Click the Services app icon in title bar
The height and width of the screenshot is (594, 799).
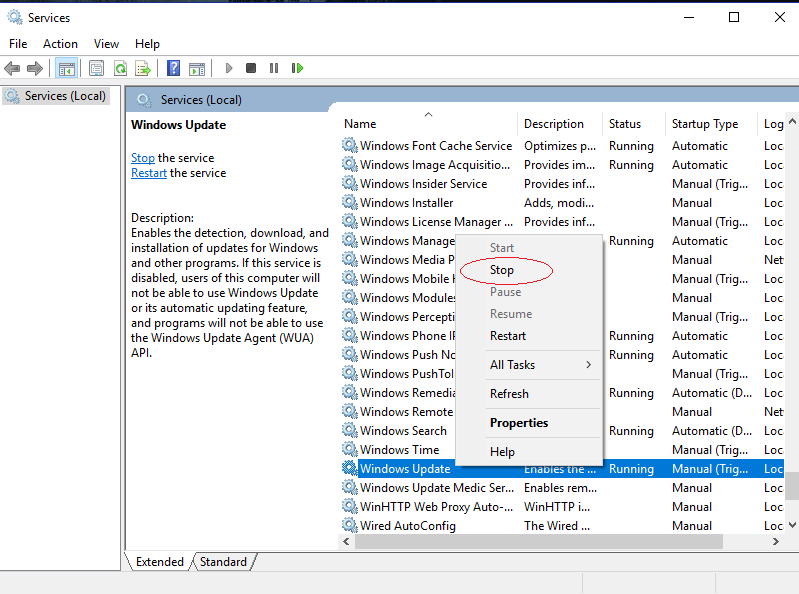[15, 17]
